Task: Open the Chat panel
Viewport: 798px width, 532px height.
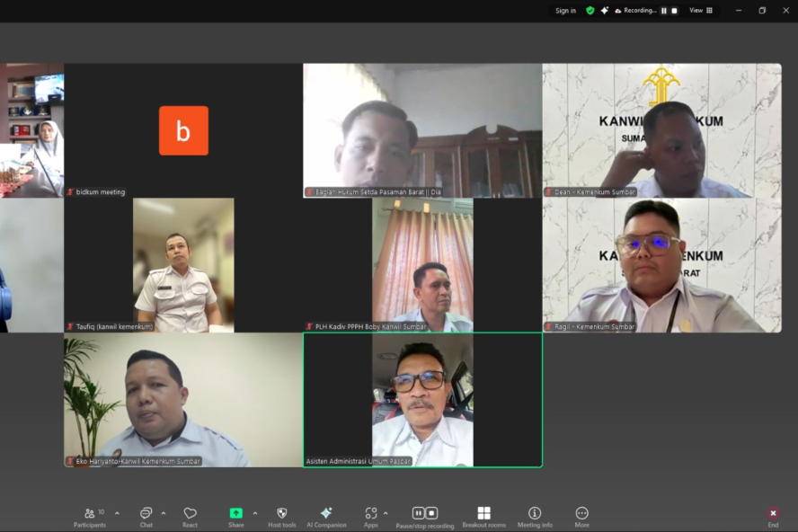Action: pyautogui.click(x=146, y=516)
